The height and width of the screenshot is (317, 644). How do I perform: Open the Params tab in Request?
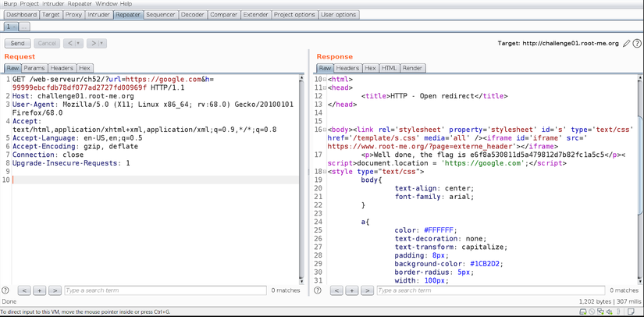[x=34, y=69]
